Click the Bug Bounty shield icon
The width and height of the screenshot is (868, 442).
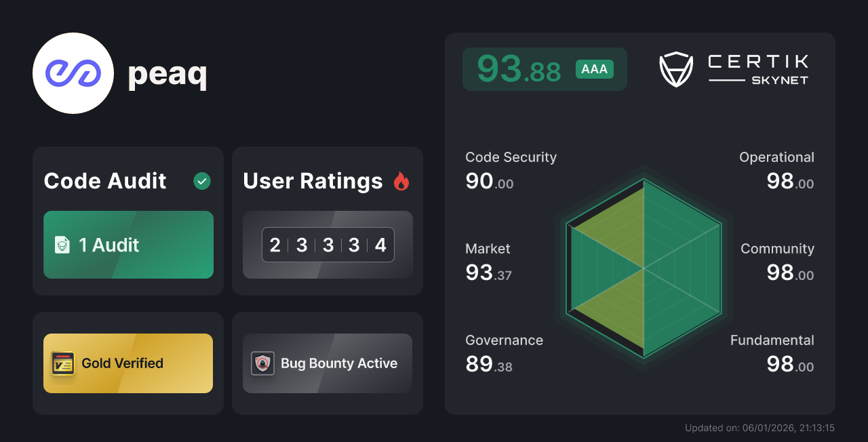click(263, 363)
